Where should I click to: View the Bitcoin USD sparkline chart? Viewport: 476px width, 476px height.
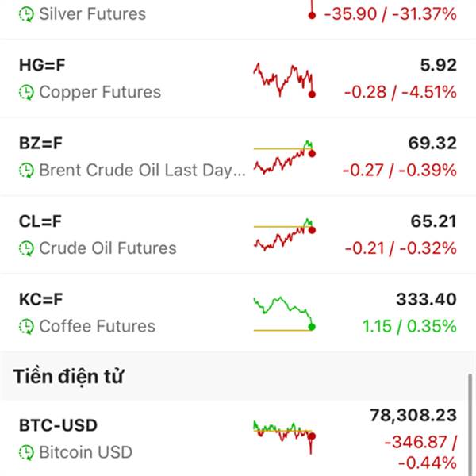(284, 435)
